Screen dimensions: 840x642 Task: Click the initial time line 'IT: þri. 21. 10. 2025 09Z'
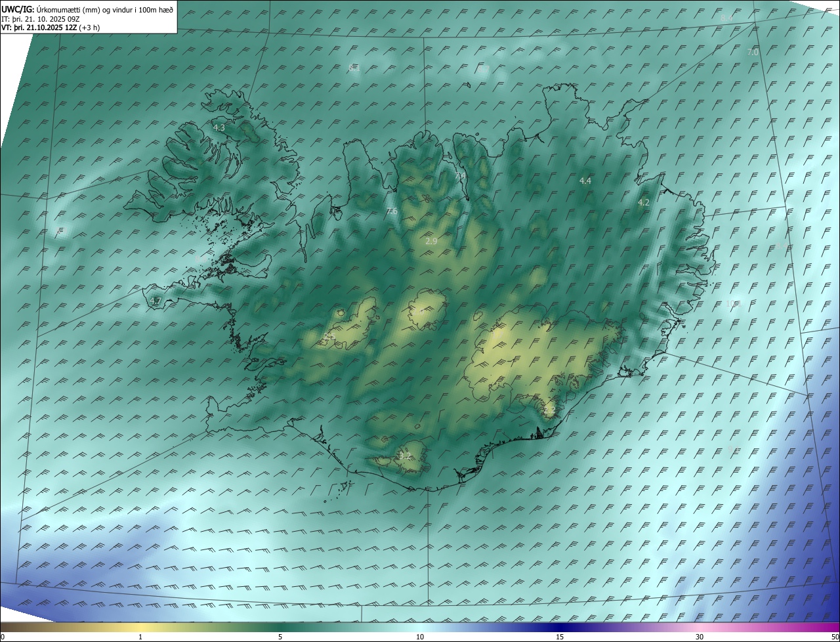point(42,19)
